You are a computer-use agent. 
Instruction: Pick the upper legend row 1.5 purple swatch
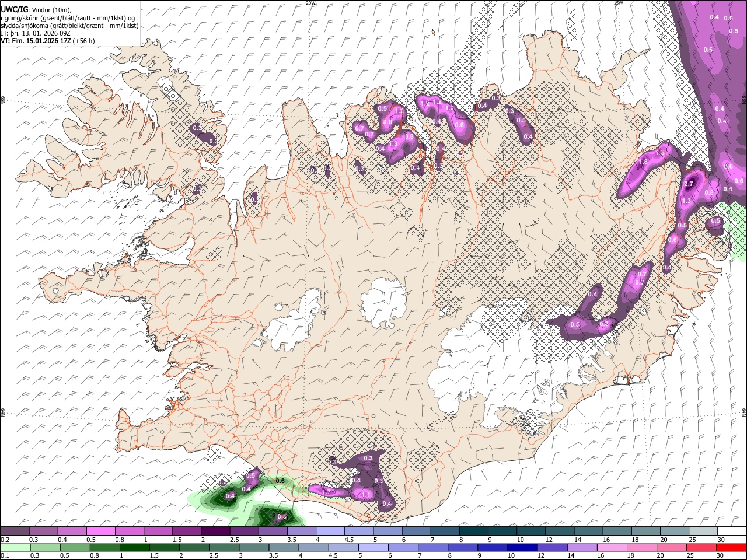click(x=187, y=531)
